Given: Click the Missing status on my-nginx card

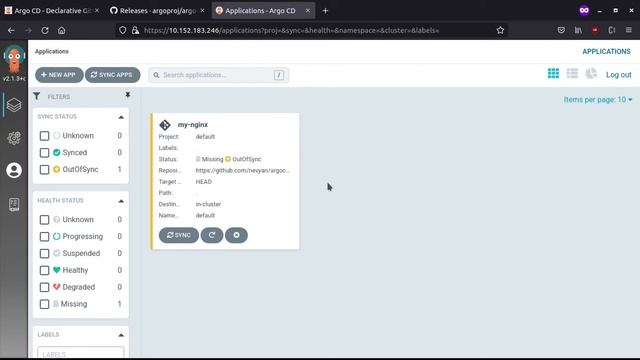Looking at the screenshot, I should [209, 159].
